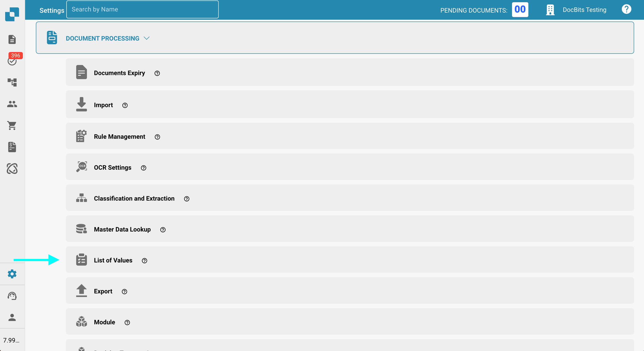Image resolution: width=644 pixels, height=351 pixels.
Task: Open the user profile sidebar icon
Action: (12, 317)
